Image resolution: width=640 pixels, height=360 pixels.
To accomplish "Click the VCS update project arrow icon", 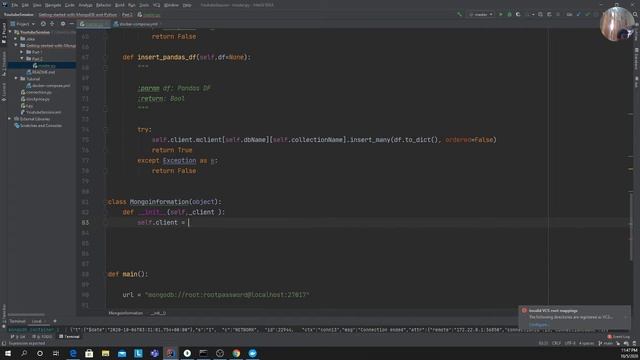I will coord(579,14).
